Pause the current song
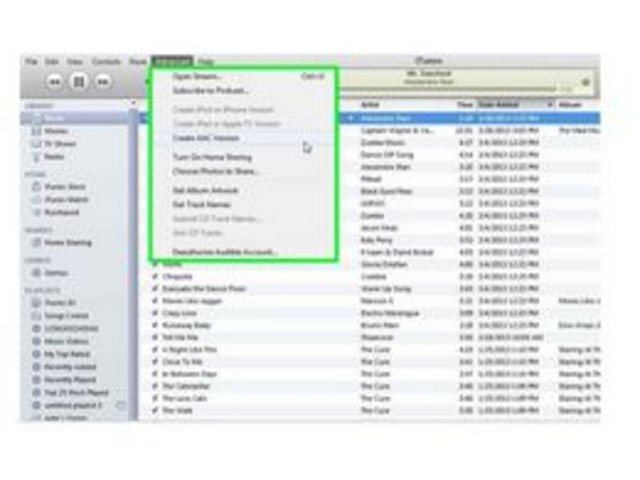 (79, 82)
